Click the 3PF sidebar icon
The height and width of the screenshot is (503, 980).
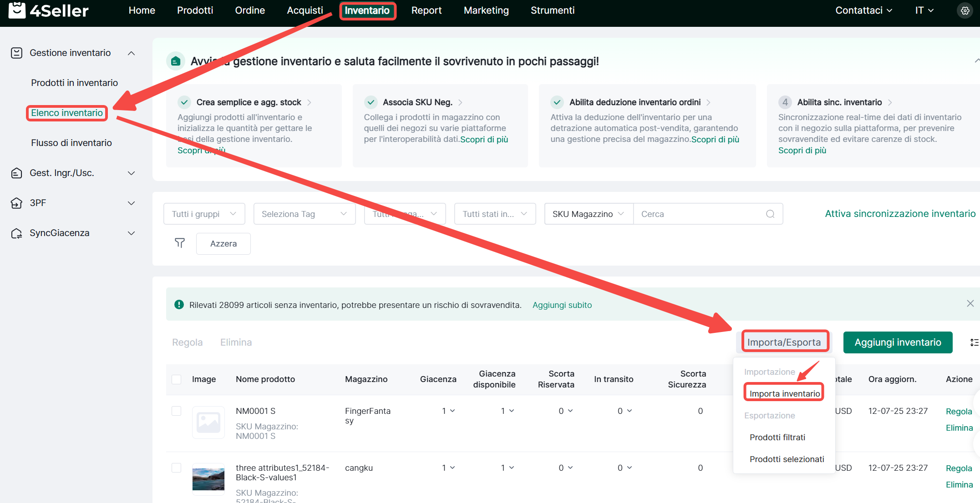point(16,203)
